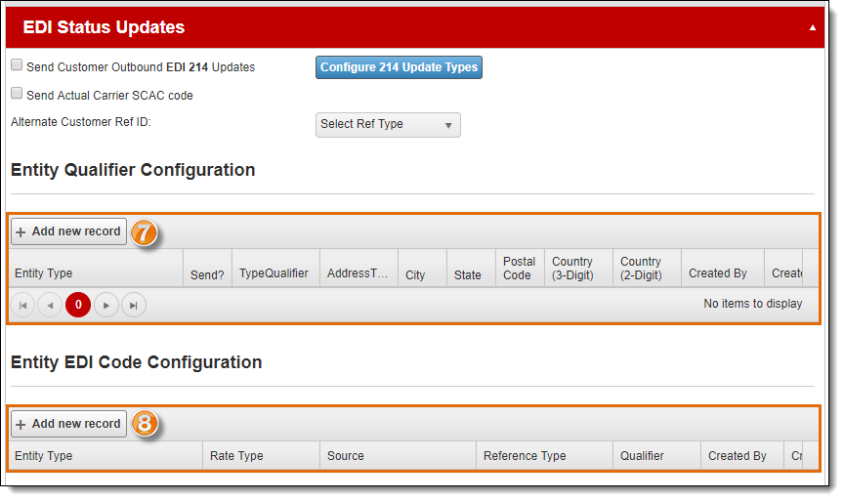The height and width of the screenshot is (501, 844).
Task: Open the Select Ref Type dropdown
Action: click(387, 125)
